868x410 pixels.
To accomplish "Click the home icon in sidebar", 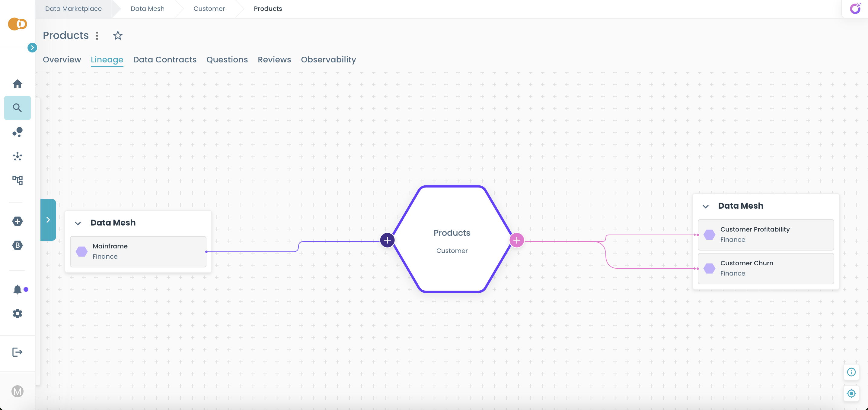I will tap(17, 84).
